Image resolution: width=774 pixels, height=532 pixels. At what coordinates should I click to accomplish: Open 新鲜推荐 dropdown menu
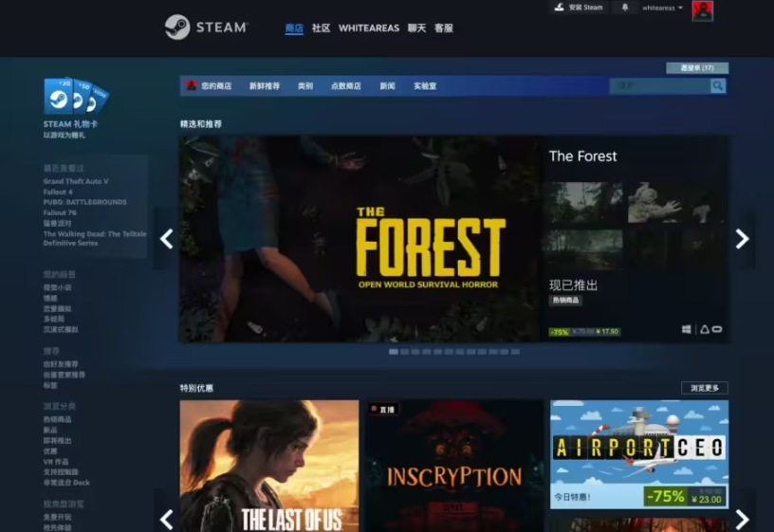pos(265,86)
